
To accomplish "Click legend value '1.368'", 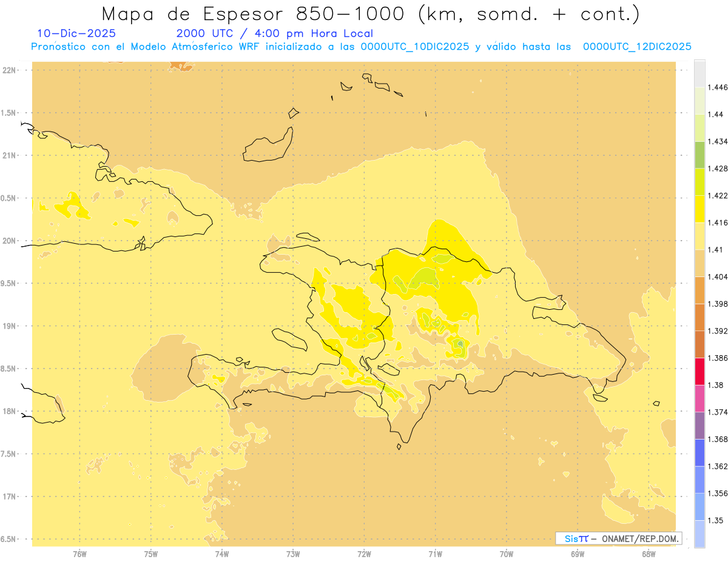I will pyautogui.click(x=719, y=439).
